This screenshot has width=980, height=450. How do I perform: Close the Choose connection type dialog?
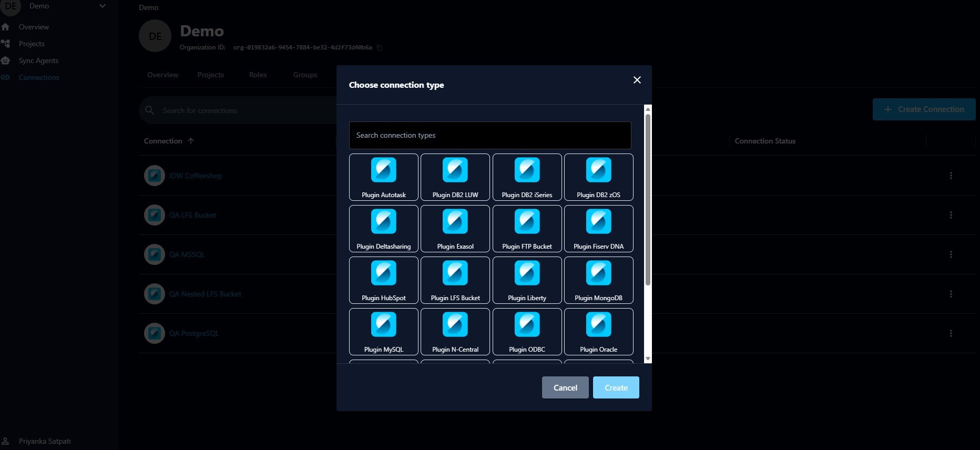[x=637, y=80]
